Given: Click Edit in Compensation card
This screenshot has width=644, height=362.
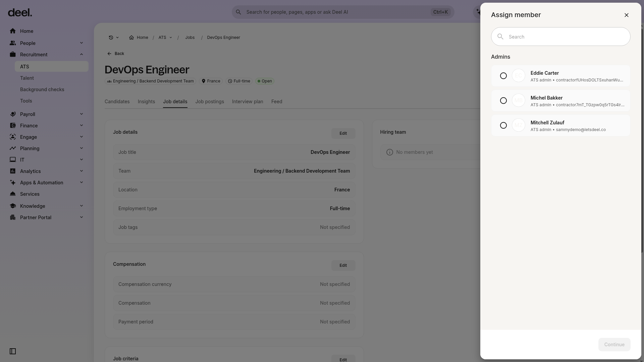Looking at the screenshot, I should (x=343, y=265).
